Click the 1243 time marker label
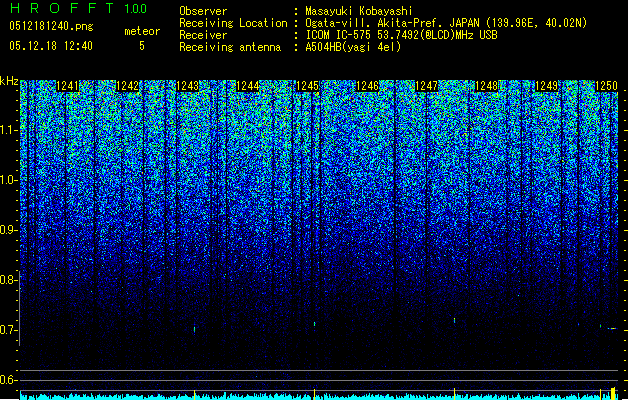The width and height of the screenshot is (629, 400). (187, 86)
